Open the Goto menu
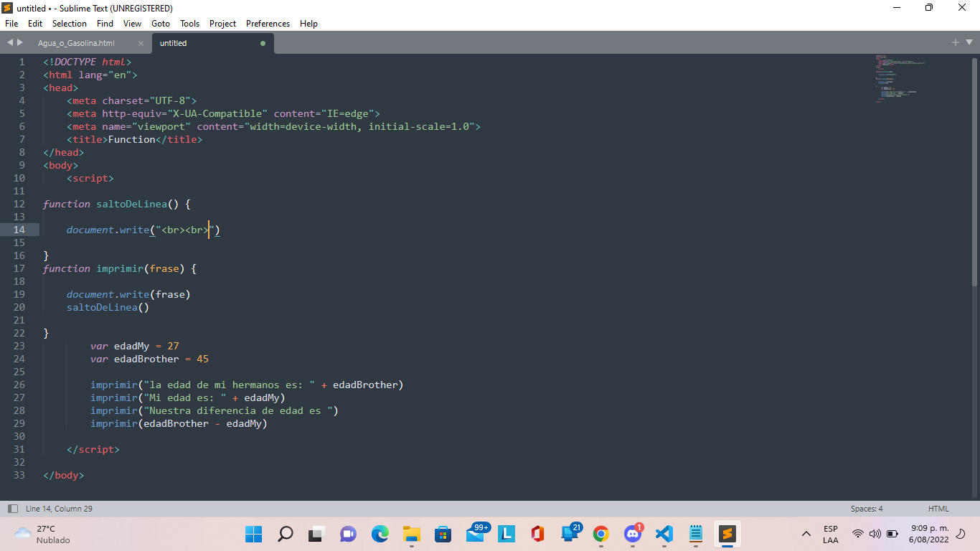980x551 pixels. [x=161, y=24]
